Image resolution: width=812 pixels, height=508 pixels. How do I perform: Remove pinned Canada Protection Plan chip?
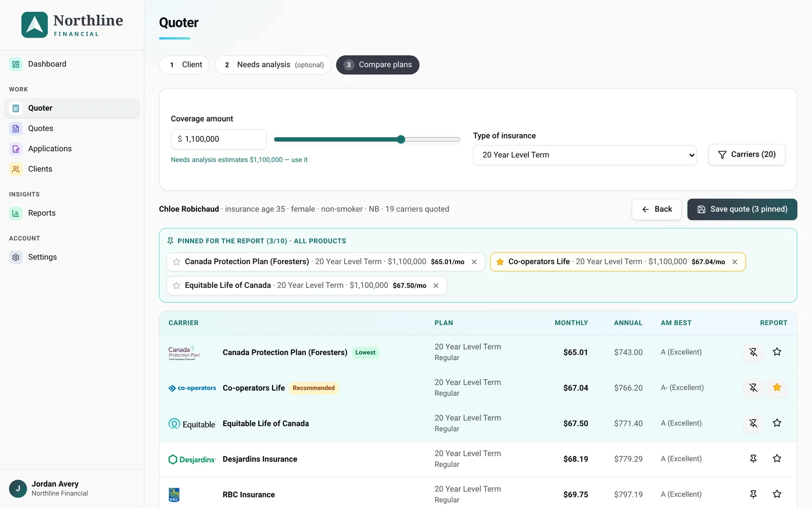[474, 262]
